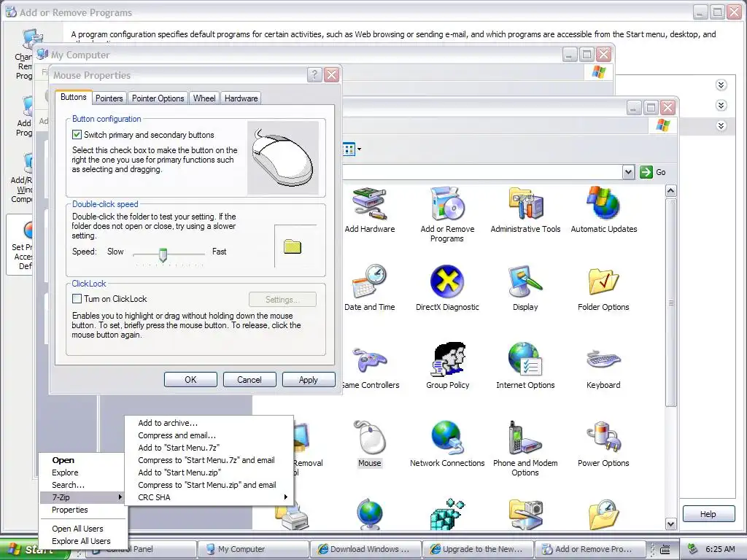Viewport: 747px width, 560px height.
Task: Switch to the Wheel tab
Action: pos(204,98)
